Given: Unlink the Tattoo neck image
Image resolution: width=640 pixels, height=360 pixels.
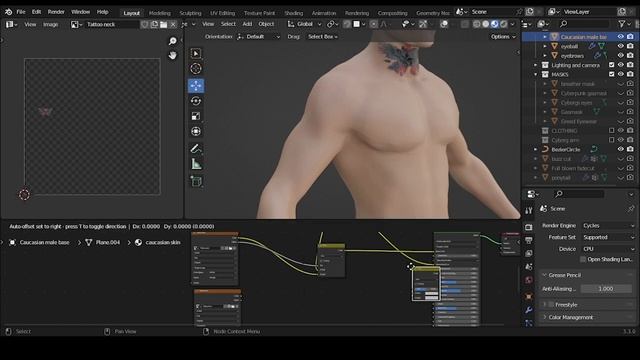Looking at the screenshot, I should pyautogui.click(x=173, y=24).
